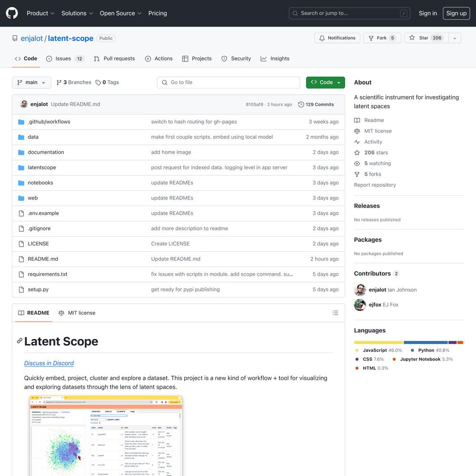Star the latent-scope repository
This screenshot has width=476, height=476.
click(426, 38)
